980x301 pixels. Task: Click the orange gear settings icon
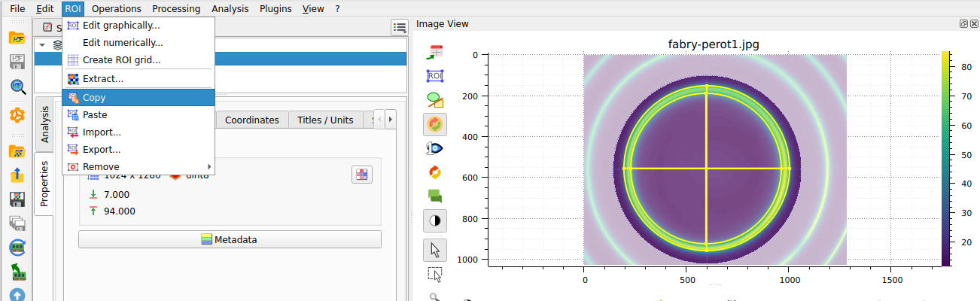point(17,115)
